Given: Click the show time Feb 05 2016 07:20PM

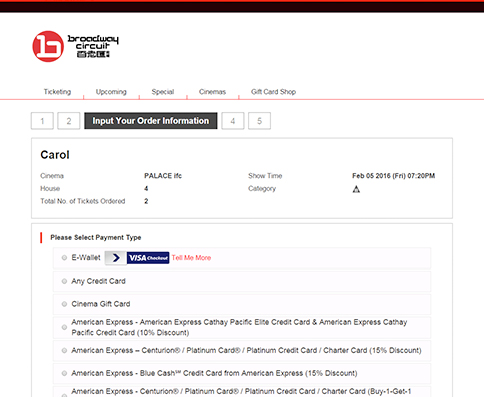Looking at the screenshot, I should [393, 176].
